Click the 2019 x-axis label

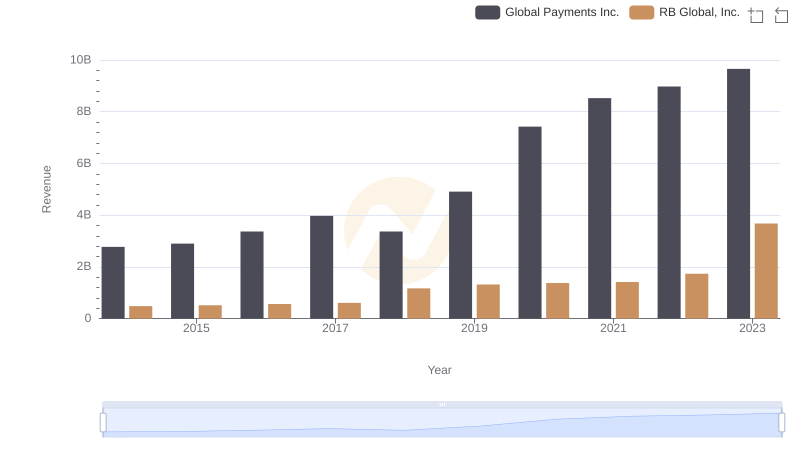pyautogui.click(x=474, y=328)
